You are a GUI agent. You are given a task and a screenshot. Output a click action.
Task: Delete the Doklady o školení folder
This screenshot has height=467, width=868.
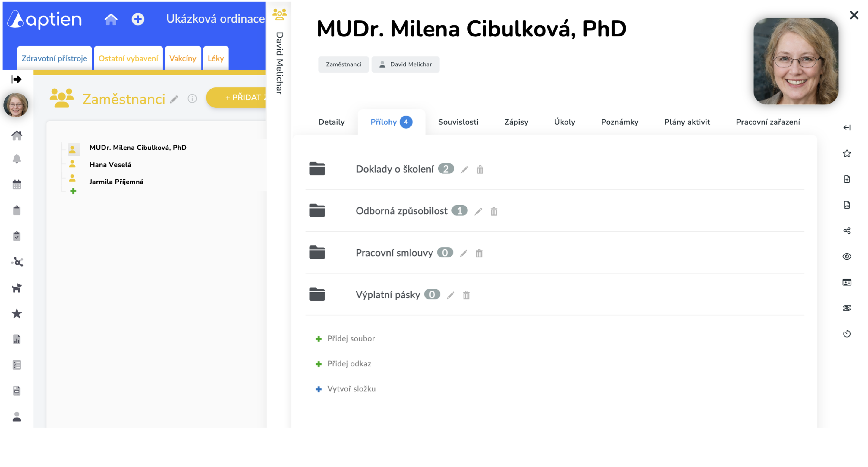coord(480,169)
